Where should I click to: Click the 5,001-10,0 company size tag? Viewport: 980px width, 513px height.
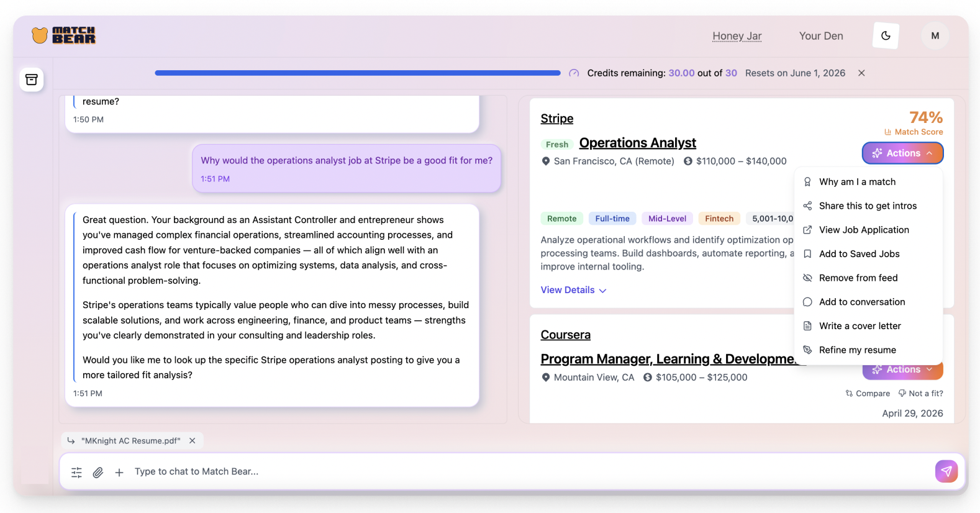[x=770, y=219]
